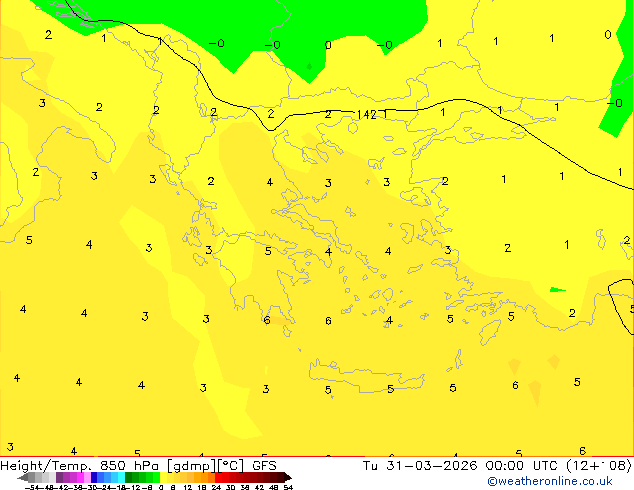Select the 'Height/Temp. 850 hPa' map title
This screenshot has height=490, width=634.
[80, 466]
